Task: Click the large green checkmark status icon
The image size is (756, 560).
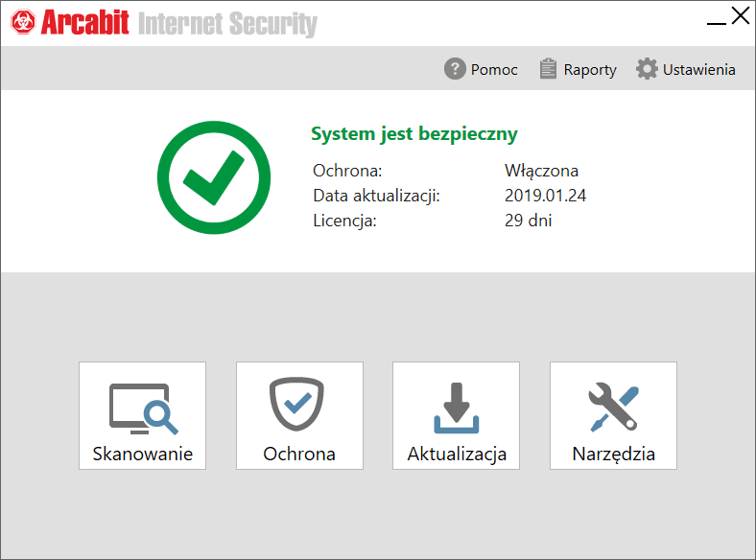Action: point(214,177)
